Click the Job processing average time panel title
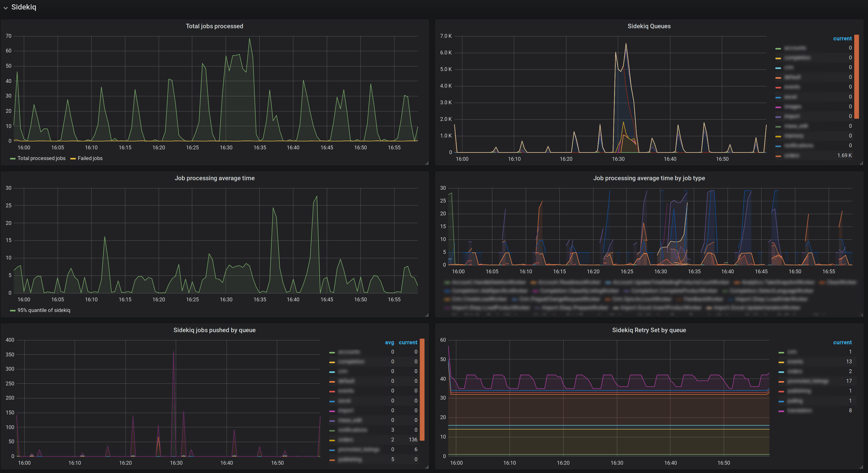Viewport: 868px width, 473px height. 214,178
